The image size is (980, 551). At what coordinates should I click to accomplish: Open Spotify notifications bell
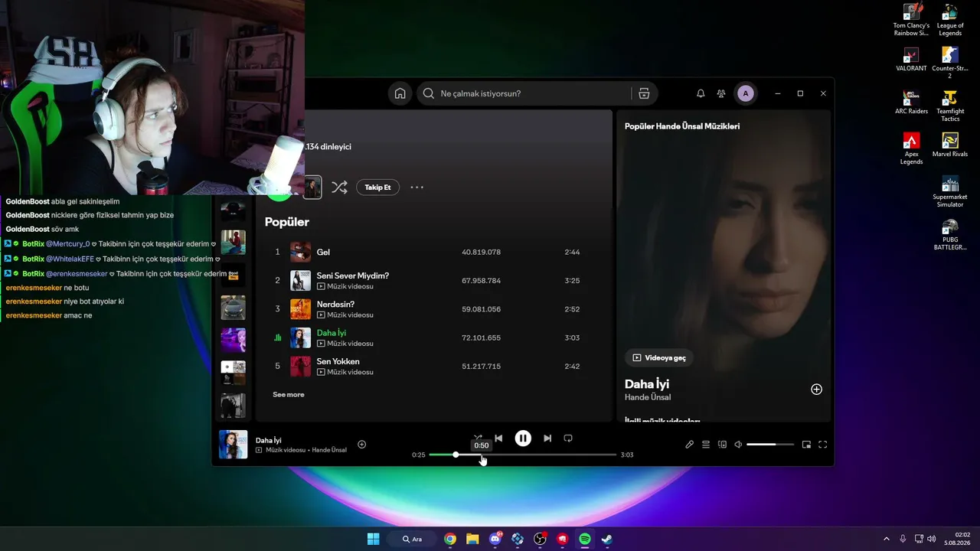701,93
